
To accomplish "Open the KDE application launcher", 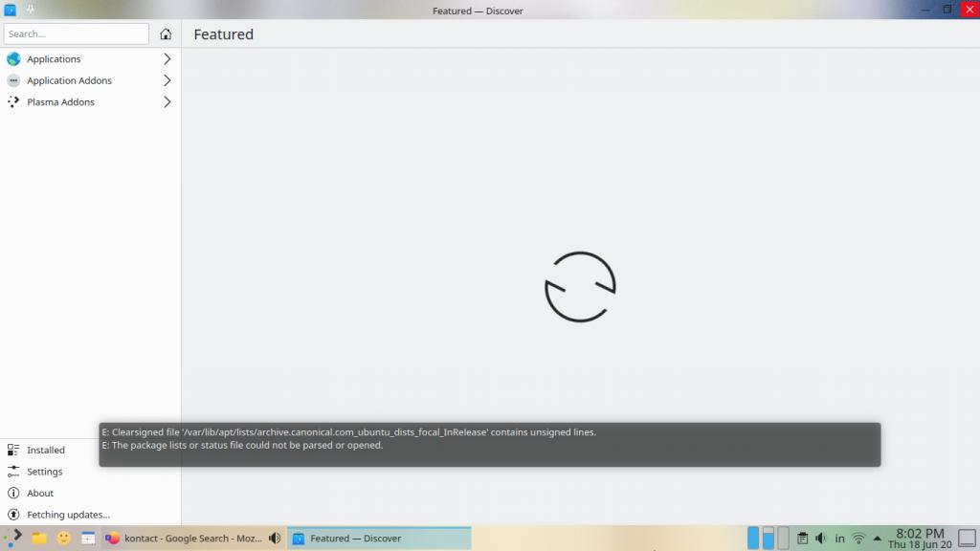I will point(13,538).
